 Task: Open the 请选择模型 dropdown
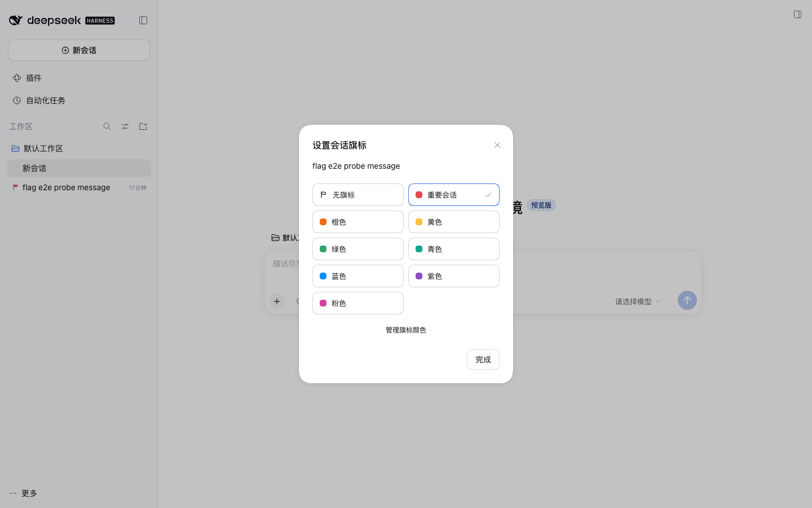(x=638, y=301)
